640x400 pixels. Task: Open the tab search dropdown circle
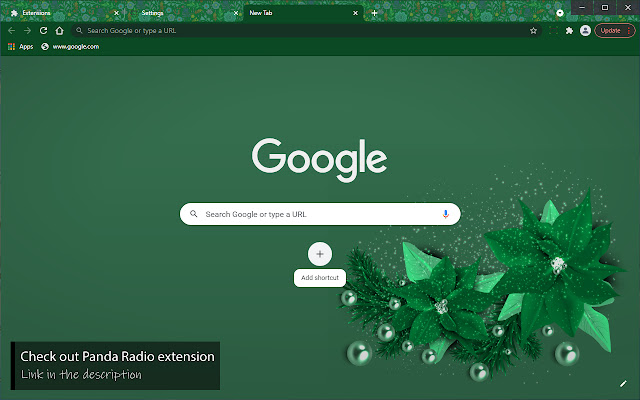(x=560, y=13)
